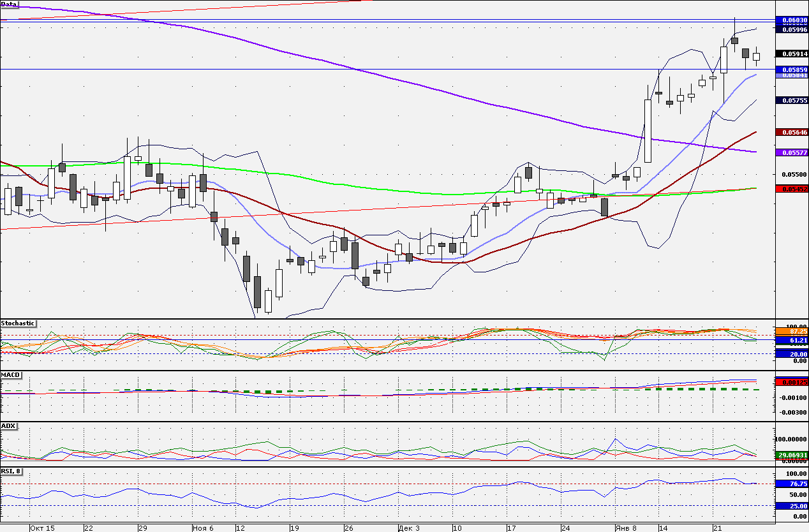809x532 pixels.
Task: Click the "29" October date label
Action: pyautogui.click(x=143, y=528)
